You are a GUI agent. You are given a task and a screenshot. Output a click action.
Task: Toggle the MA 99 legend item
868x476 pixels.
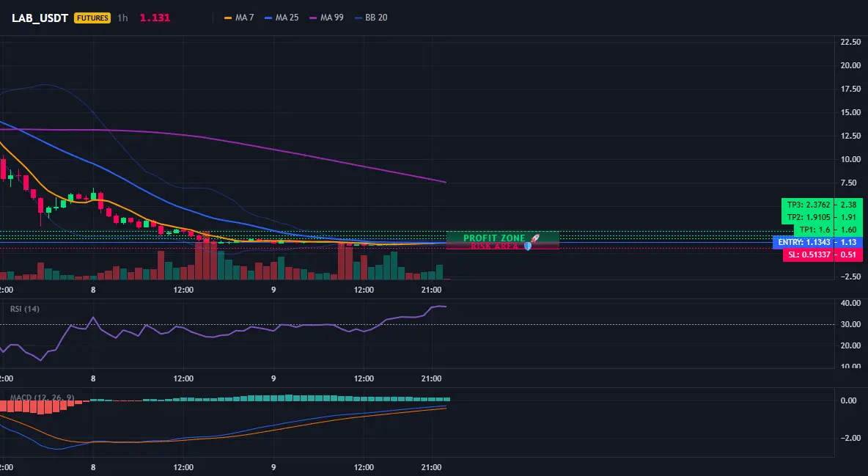[327, 18]
